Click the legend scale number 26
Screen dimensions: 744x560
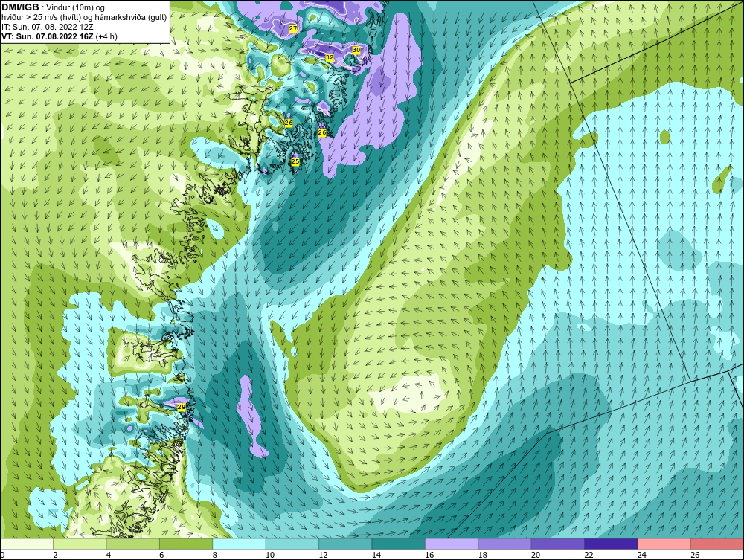point(695,555)
